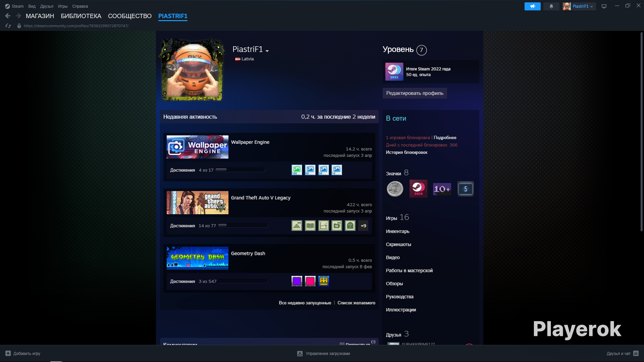Click Geometry Dash purple square achievement
This screenshot has height=362, width=644.
pos(297,281)
